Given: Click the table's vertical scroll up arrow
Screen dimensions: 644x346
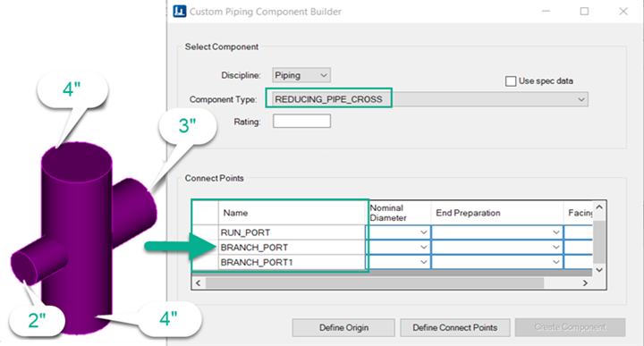Looking at the screenshot, I should point(599,207).
